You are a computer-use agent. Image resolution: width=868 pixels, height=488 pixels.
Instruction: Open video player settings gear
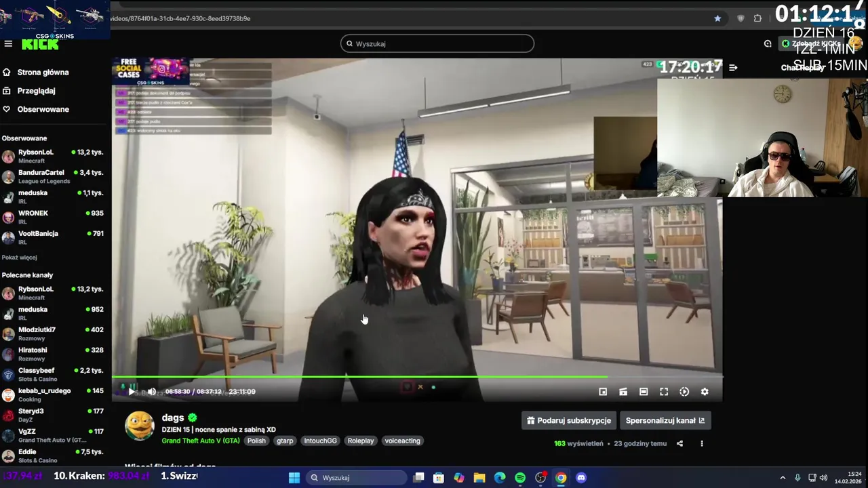pos(705,392)
